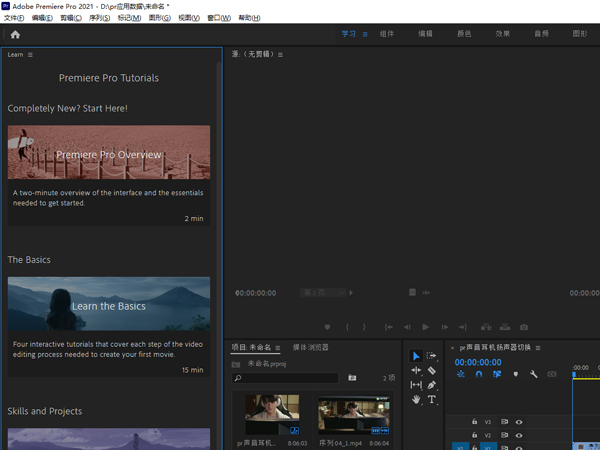Open the Learn panel menu

coord(30,55)
